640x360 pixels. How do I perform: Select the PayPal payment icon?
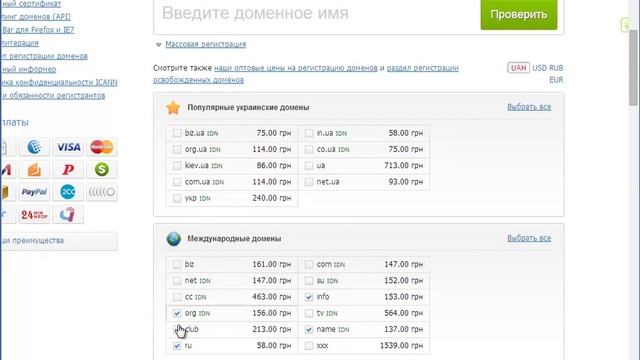(34, 192)
